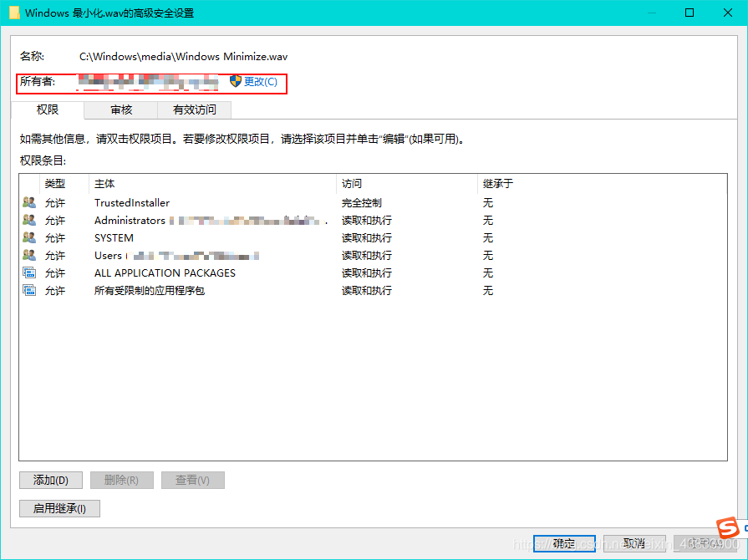748x560 pixels.
Task: Click the 启用继承(I) button
Action: [x=59, y=508]
